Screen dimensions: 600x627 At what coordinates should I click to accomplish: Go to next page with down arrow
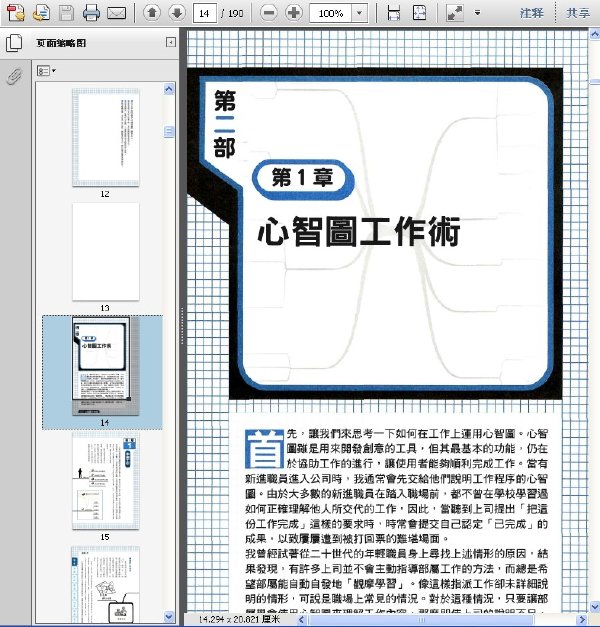tap(177, 13)
